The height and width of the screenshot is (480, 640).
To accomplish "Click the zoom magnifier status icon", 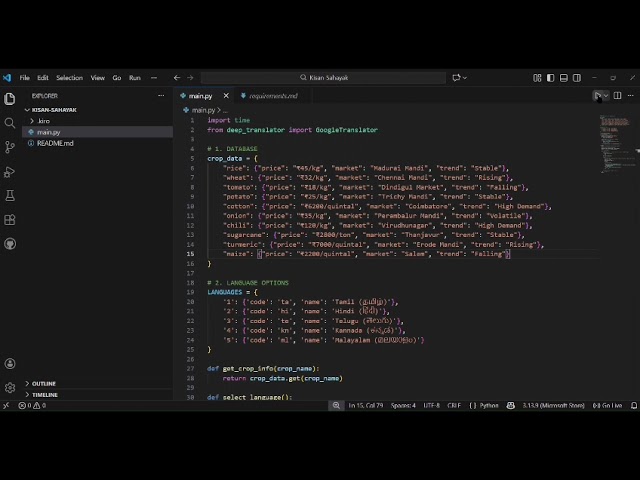I will pyautogui.click(x=336, y=405).
